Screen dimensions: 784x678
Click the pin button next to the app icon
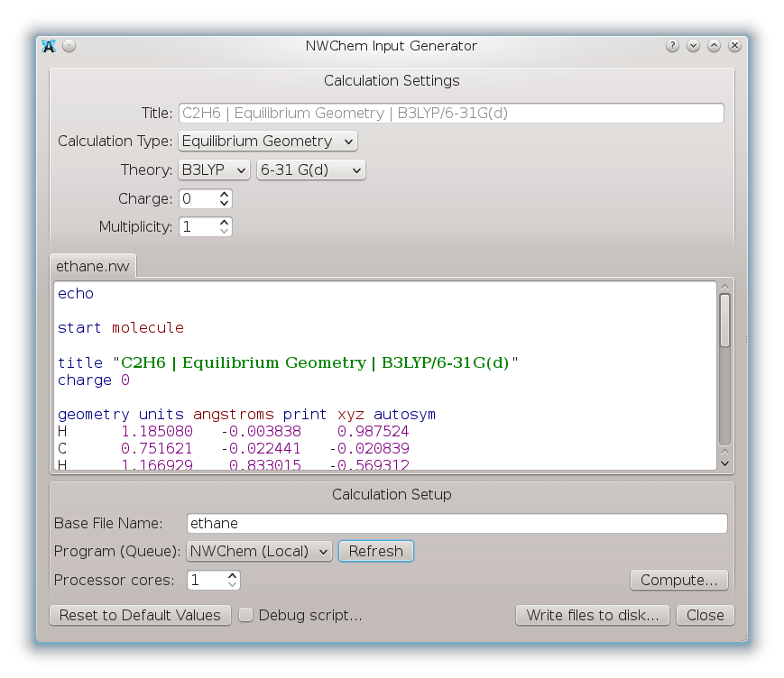click(69, 46)
